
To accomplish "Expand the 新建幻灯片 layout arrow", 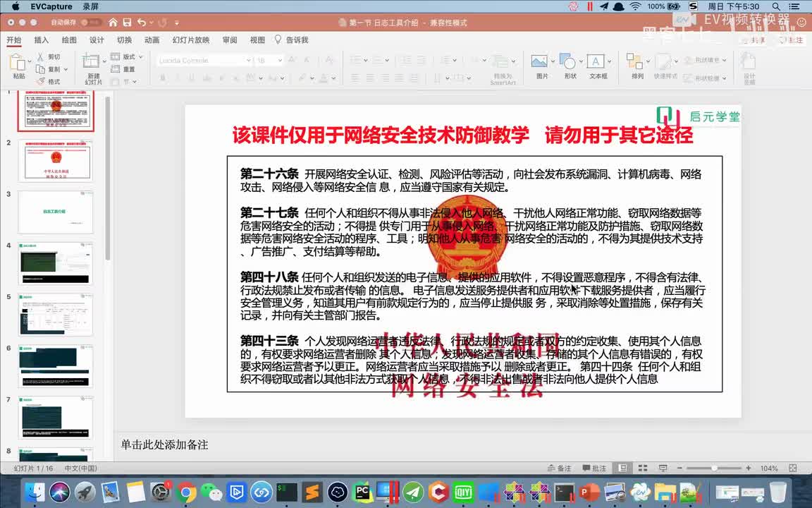I will pos(104,61).
